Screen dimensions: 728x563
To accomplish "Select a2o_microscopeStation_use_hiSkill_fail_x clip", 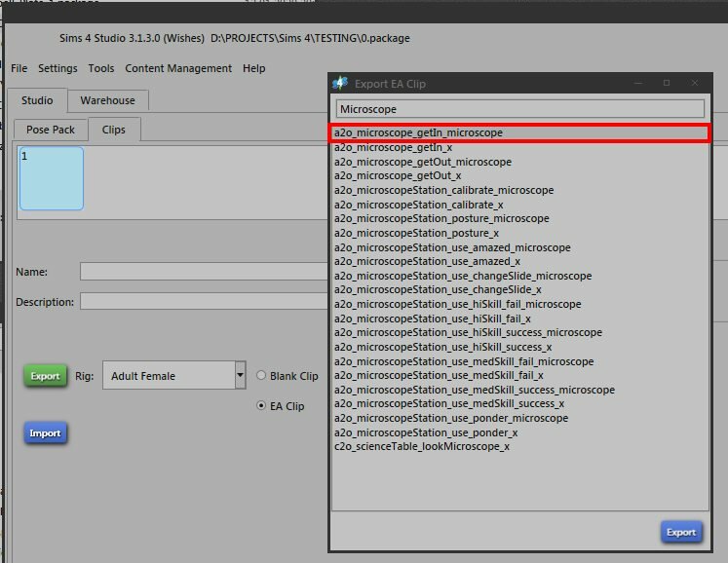I will click(520, 318).
